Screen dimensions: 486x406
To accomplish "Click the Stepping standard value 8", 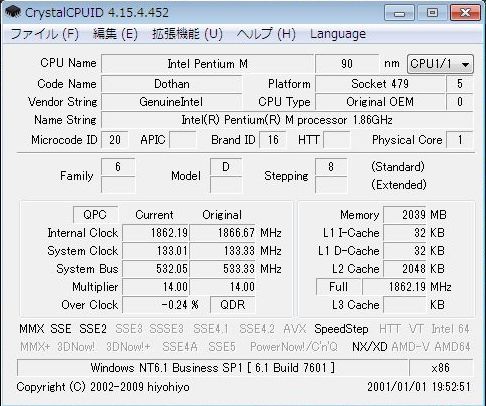I will (x=331, y=167).
